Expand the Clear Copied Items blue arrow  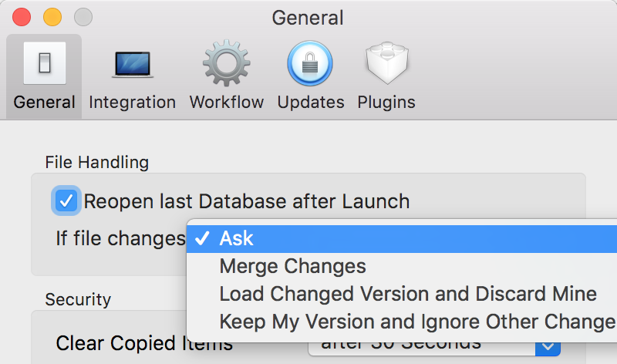pyautogui.click(x=548, y=347)
